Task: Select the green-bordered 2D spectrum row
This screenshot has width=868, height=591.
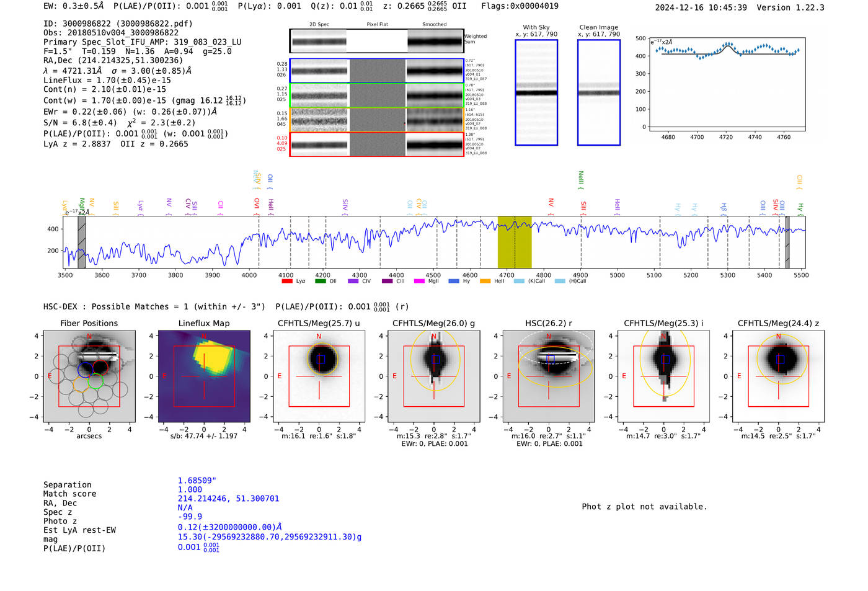Action: (377, 96)
